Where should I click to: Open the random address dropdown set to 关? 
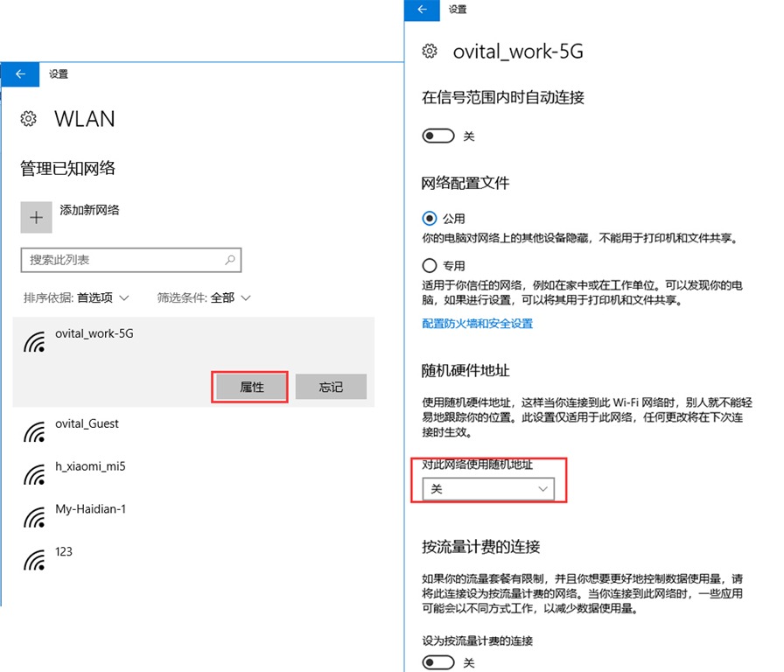[488, 489]
